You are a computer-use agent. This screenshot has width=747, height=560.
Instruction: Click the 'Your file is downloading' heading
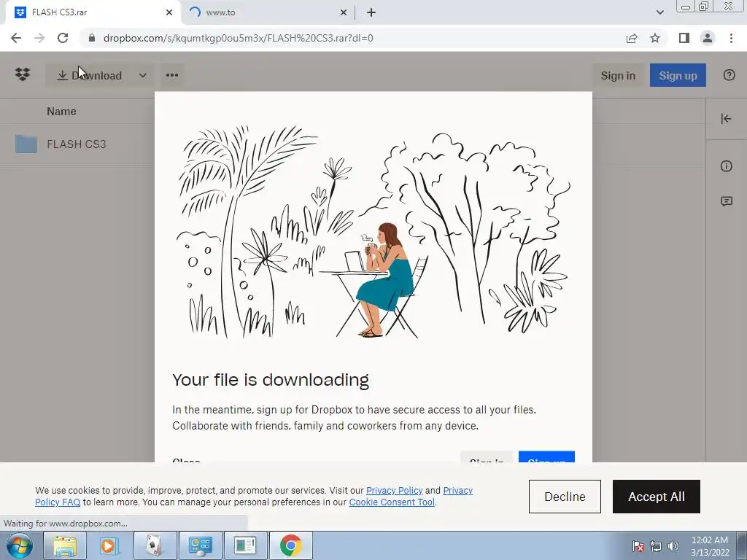(271, 380)
